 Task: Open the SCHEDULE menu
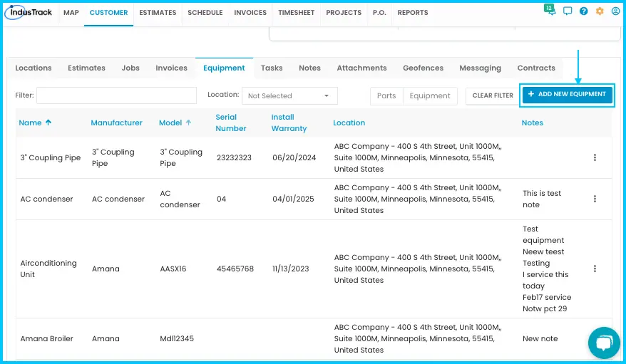click(x=205, y=13)
